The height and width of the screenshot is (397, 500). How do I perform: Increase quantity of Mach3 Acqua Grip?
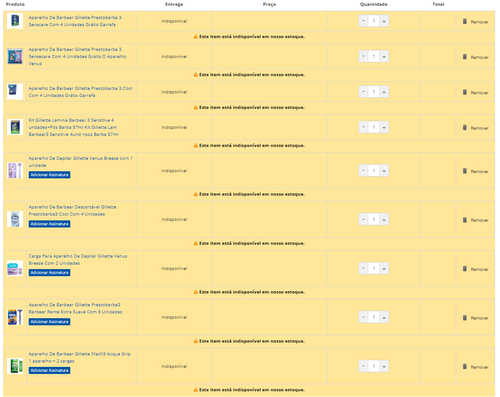coord(384,366)
